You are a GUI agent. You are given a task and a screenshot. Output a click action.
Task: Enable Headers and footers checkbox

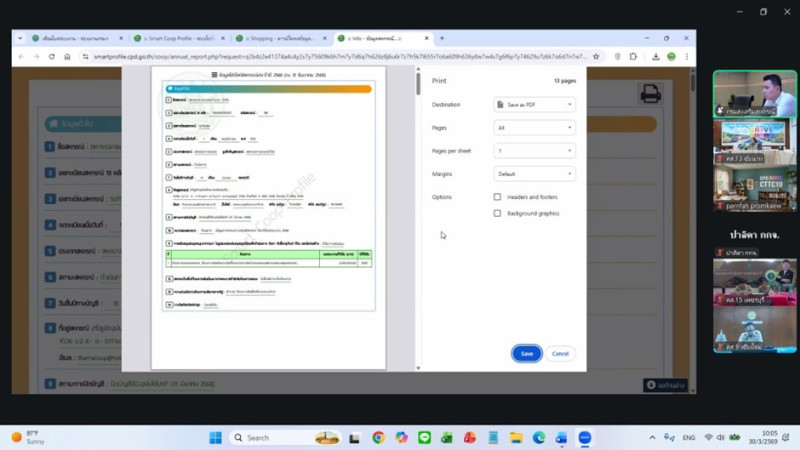click(497, 197)
